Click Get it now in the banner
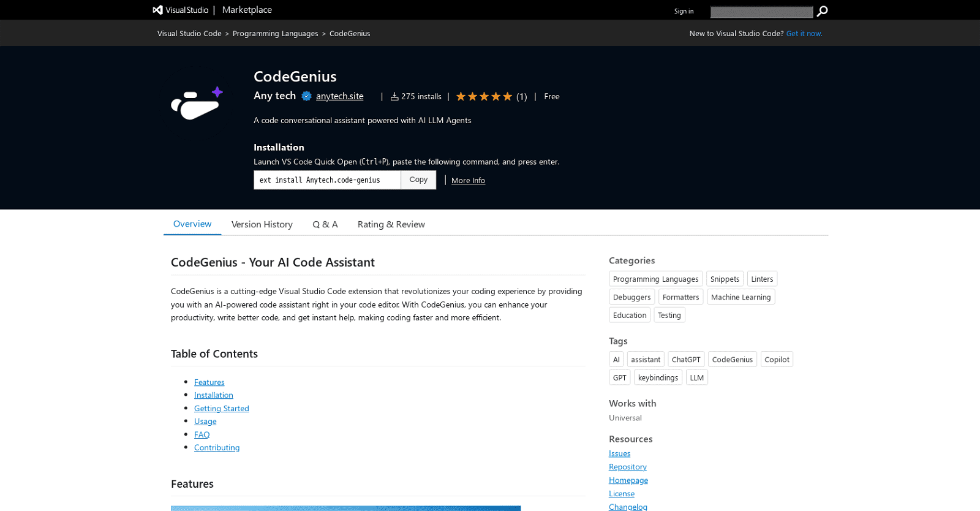Screen dimensions: 980x511 click(804, 33)
